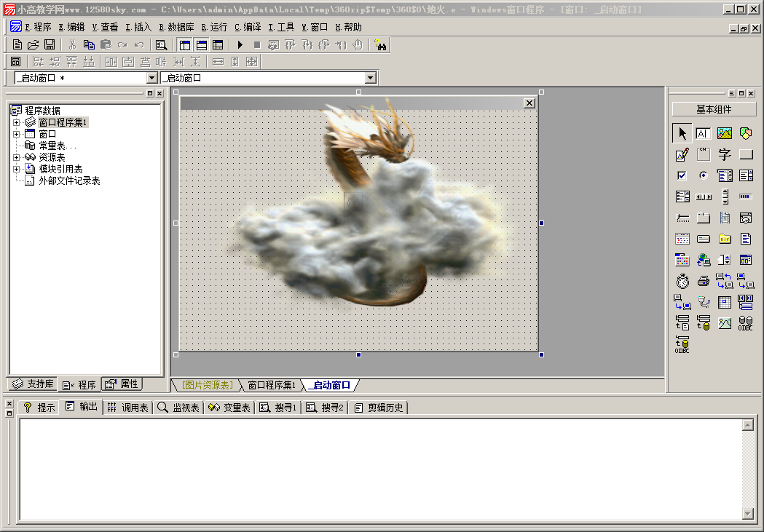764x532 pixels.
Task: Select the tab folder component icon
Action: (703, 218)
